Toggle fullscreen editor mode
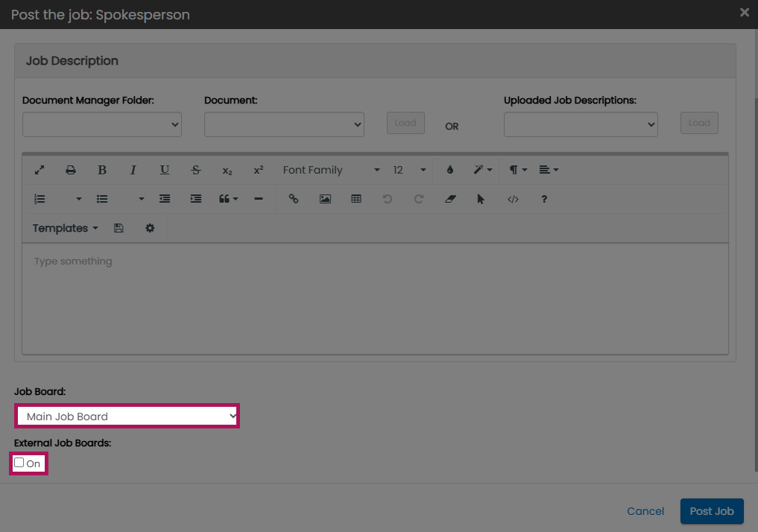The height and width of the screenshot is (532, 758). coord(40,170)
